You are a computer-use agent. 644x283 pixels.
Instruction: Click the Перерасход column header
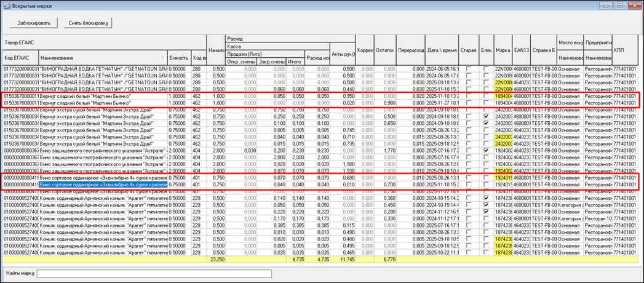coord(410,49)
